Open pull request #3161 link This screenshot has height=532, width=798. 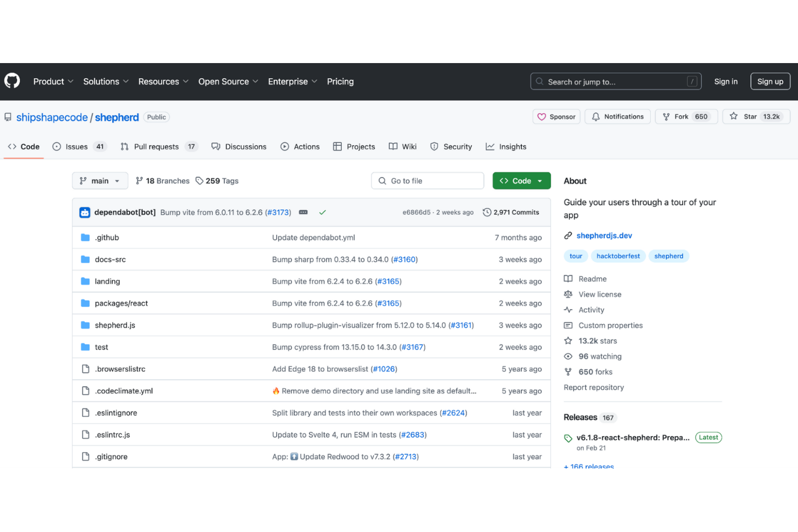coord(461,325)
